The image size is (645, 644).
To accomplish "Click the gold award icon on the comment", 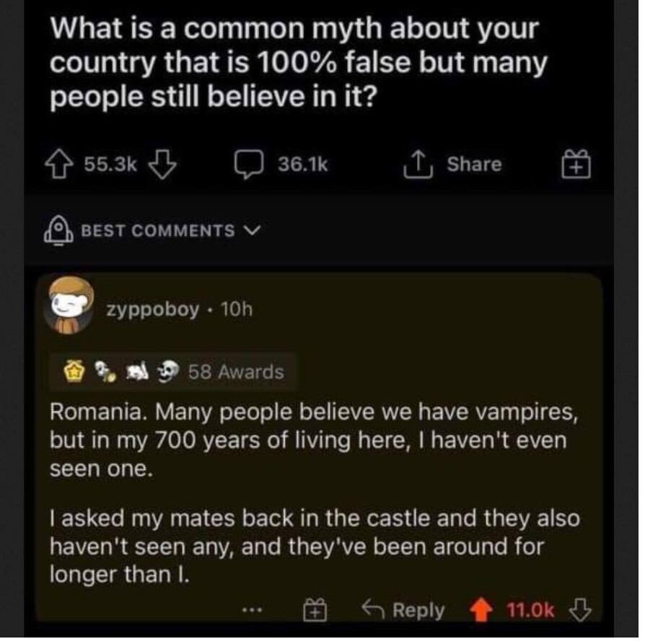I will (75, 373).
